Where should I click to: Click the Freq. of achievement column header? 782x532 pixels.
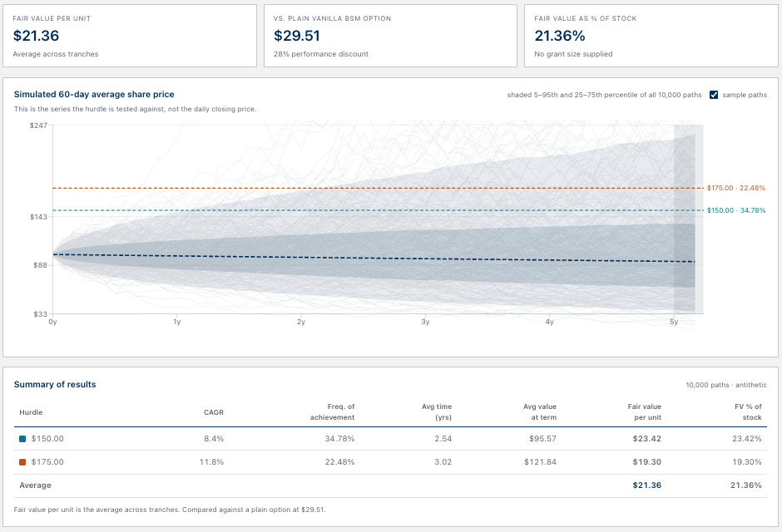tap(332, 412)
